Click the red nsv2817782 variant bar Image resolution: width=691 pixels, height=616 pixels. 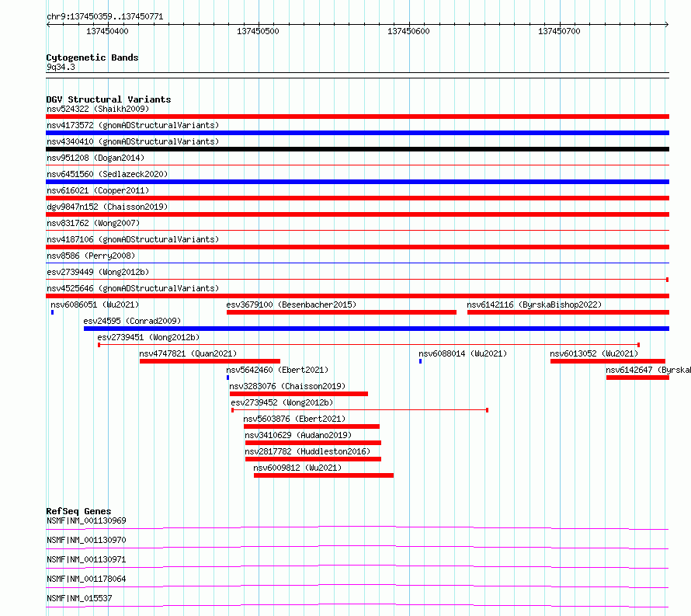click(x=314, y=459)
